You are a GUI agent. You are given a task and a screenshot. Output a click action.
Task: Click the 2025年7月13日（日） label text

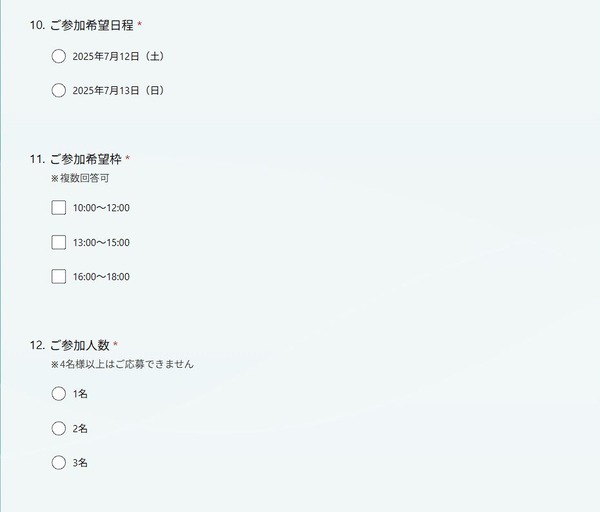point(119,91)
